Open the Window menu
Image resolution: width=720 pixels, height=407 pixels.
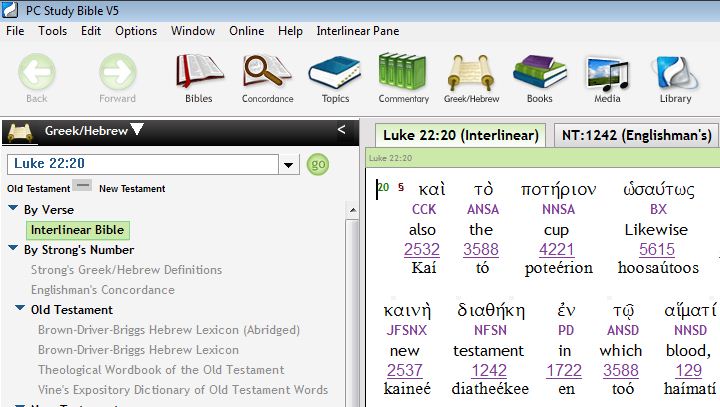click(193, 31)
